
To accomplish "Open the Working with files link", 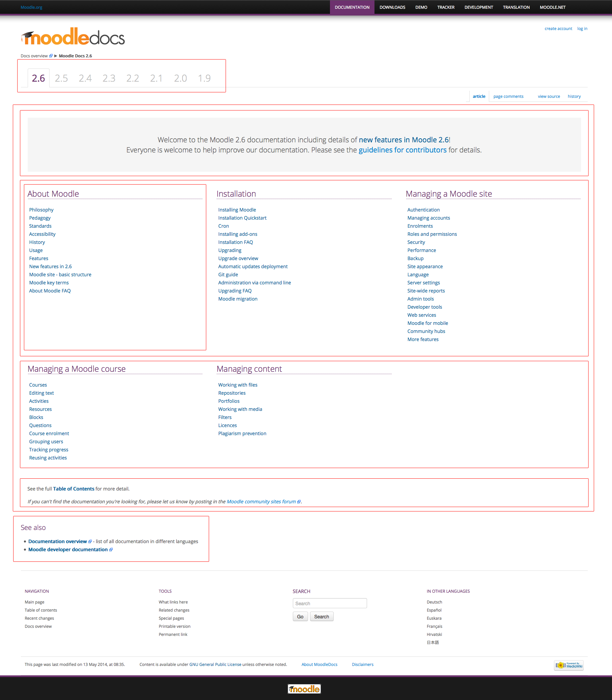I will click(238, 385).
